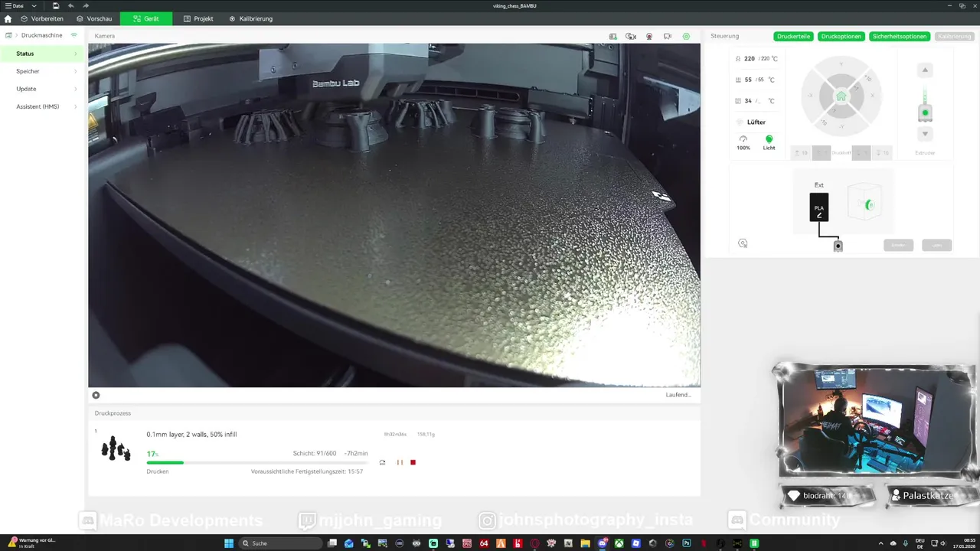Toggle the Licht lamp
The image size is (980, 551).
point(769,142)
